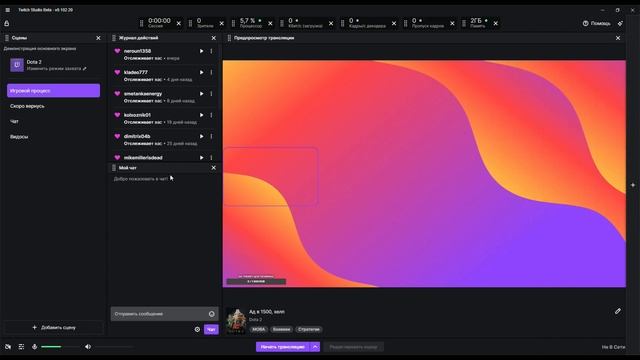Click the Стратегии tag
Screen dimensions: 640x360
tap(309, 329)
